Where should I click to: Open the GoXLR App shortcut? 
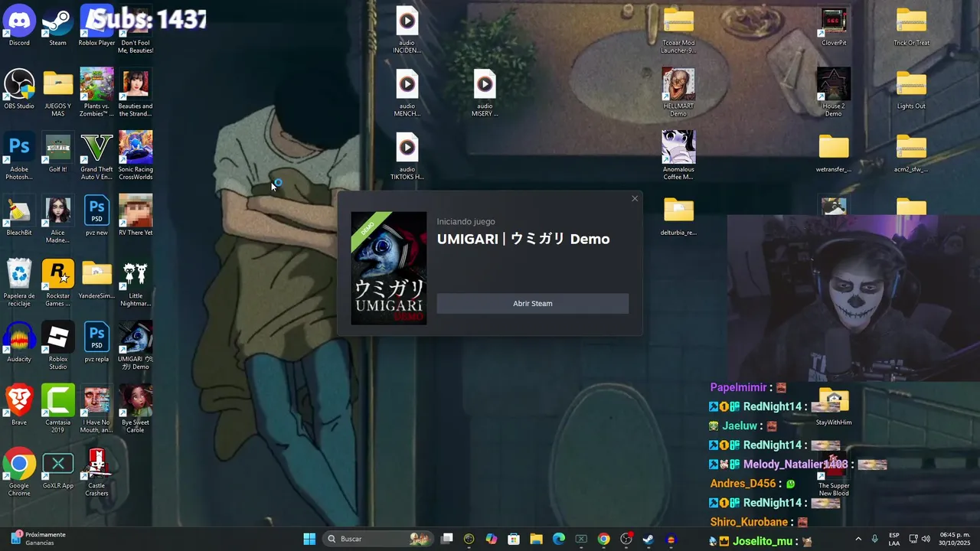(x=58, y=469)
